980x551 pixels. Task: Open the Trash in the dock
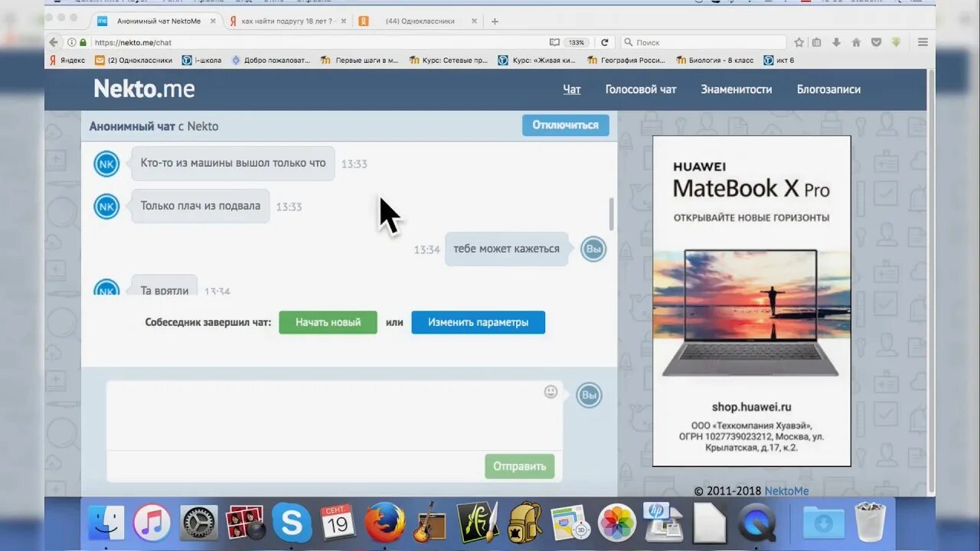(x=871, y=522)
